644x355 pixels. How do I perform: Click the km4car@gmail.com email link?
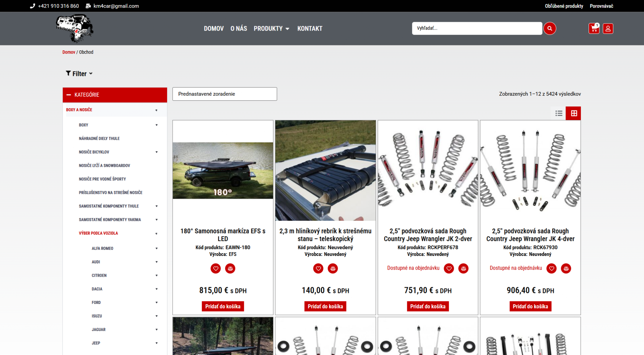point(116,6)
